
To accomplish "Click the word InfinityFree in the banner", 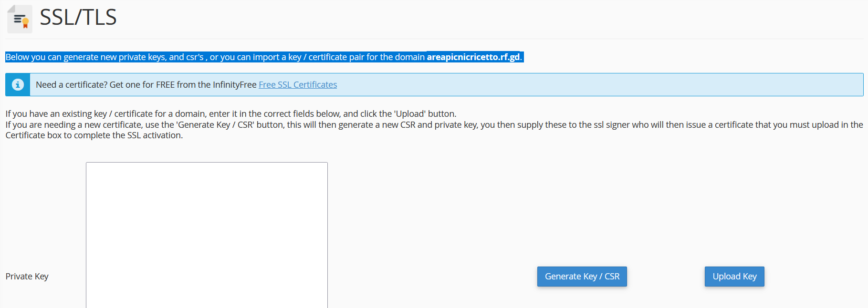I will click(x=234, y=85).
